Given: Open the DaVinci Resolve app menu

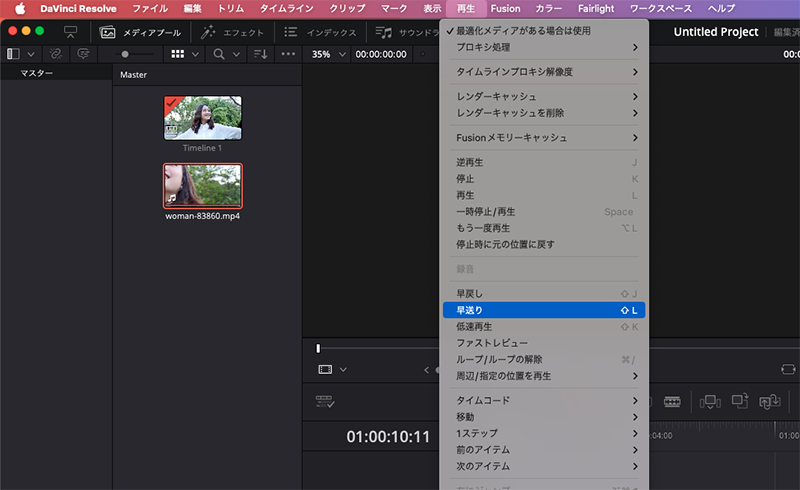Looking at the screenshot, I should click(78, 9).
